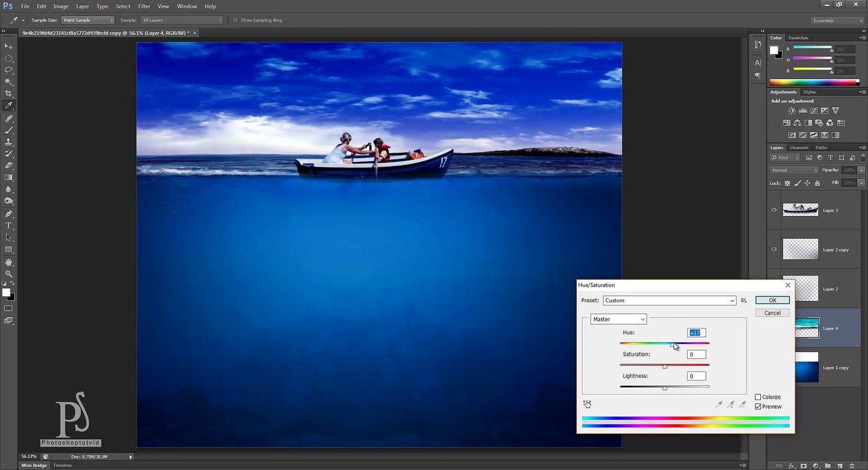Select the Healing Brush tool
Image resolution: width=868 pixels, height=470 pixels.
pyautogui.click(x=8, y=119)
